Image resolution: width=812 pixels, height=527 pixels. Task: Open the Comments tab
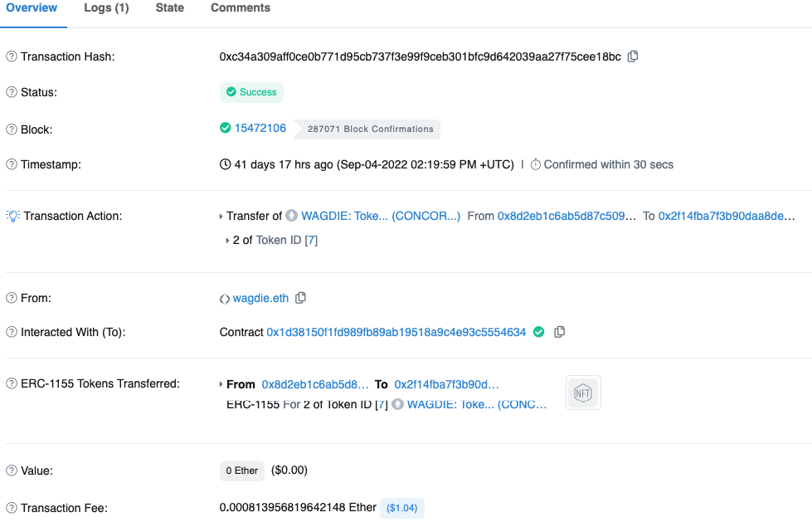[x=241, y=8]
